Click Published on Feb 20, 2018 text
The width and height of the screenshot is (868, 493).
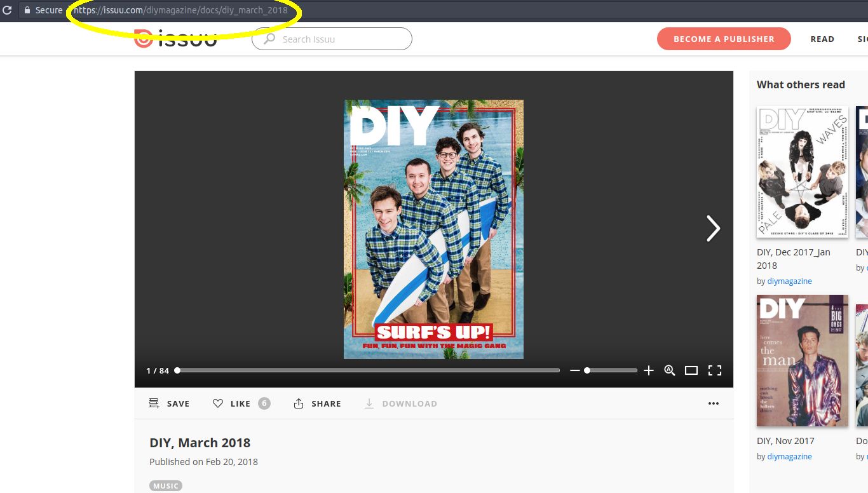(x=203, y=462)
